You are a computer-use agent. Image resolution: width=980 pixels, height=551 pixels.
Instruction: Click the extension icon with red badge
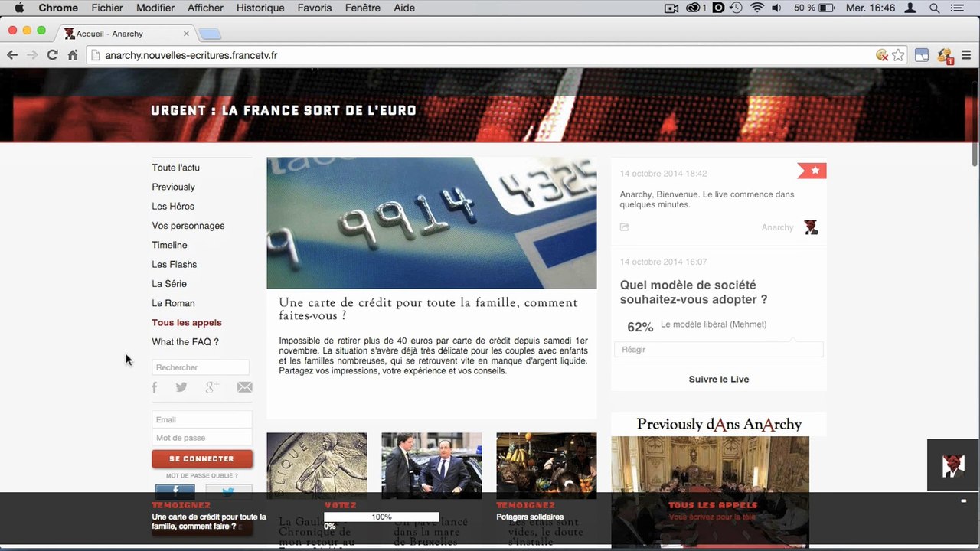945,56
